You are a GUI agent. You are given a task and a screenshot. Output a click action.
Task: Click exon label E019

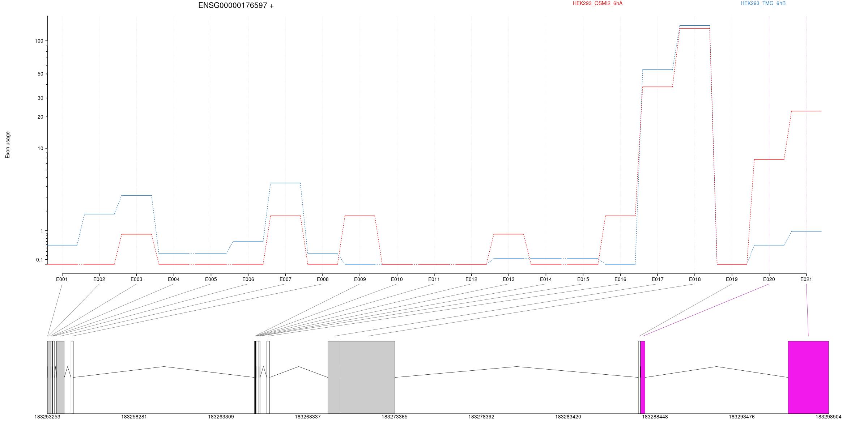(732, 279)
